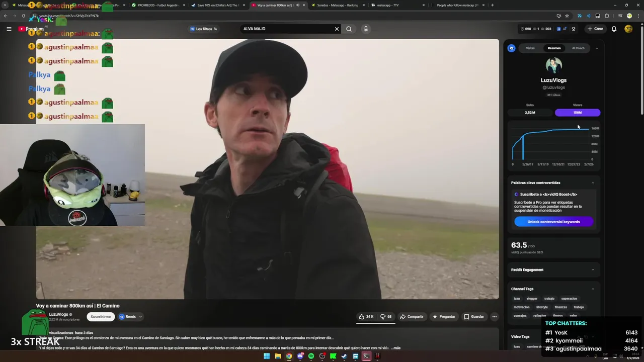Click the finanzas channel tag
Image resolution: width=644 pixels, height=362 pixels.
click(x=560, y=307)
